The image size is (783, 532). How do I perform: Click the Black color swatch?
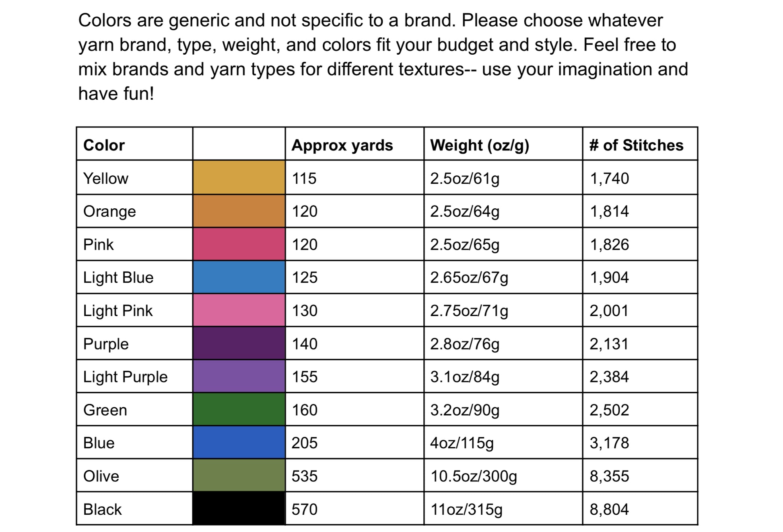tap(239, 509)
